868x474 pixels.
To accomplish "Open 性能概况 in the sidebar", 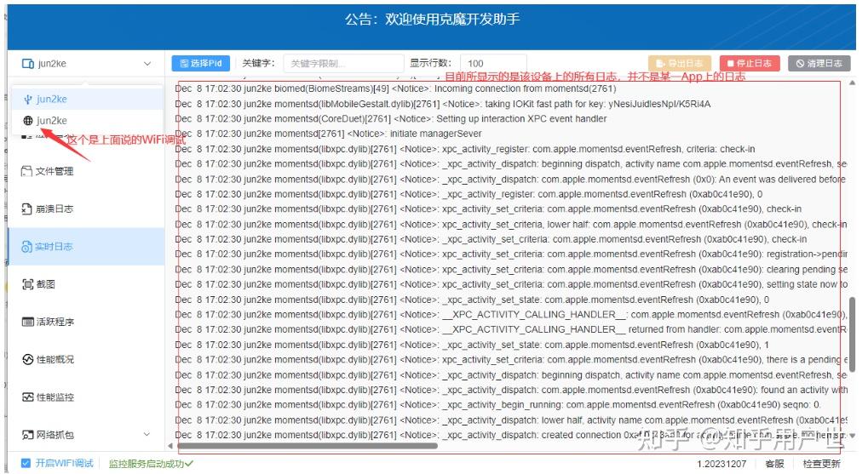I will [86, 359].
